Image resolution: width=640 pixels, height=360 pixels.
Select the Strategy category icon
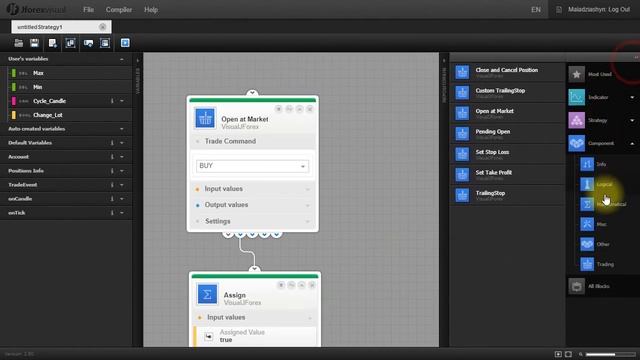pos(576,120)
